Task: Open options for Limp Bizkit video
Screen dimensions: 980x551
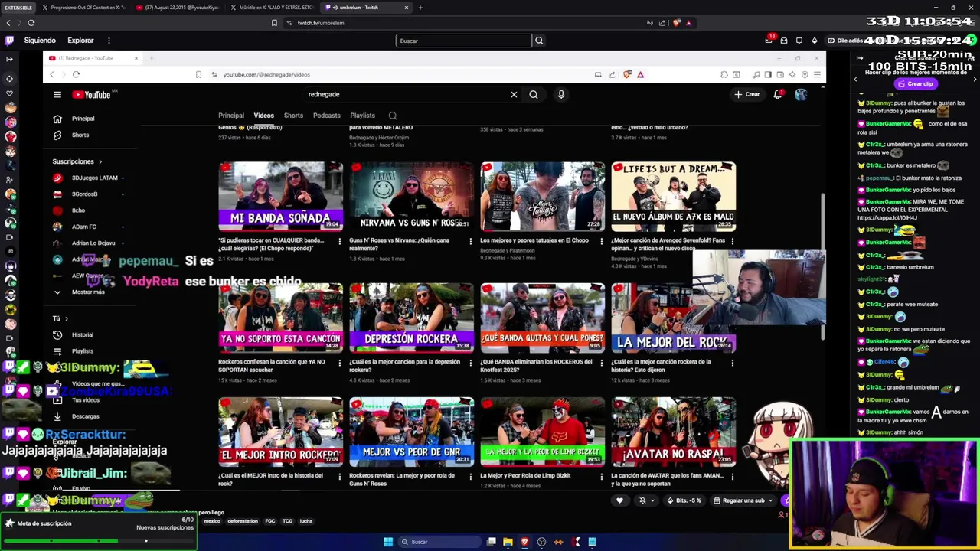Action: point(602,476)
